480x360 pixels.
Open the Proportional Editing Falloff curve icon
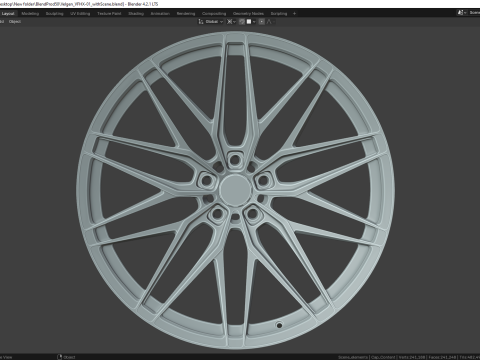(x=269, y=22)
